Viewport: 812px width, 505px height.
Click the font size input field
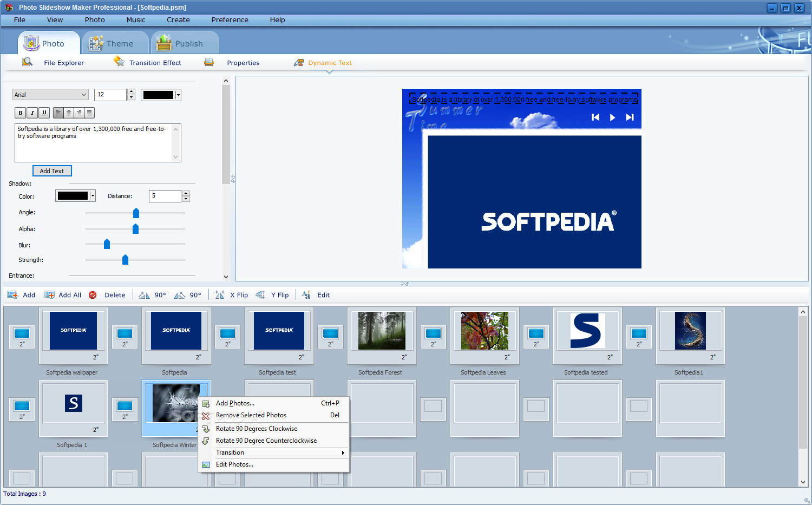coord(110,95)
